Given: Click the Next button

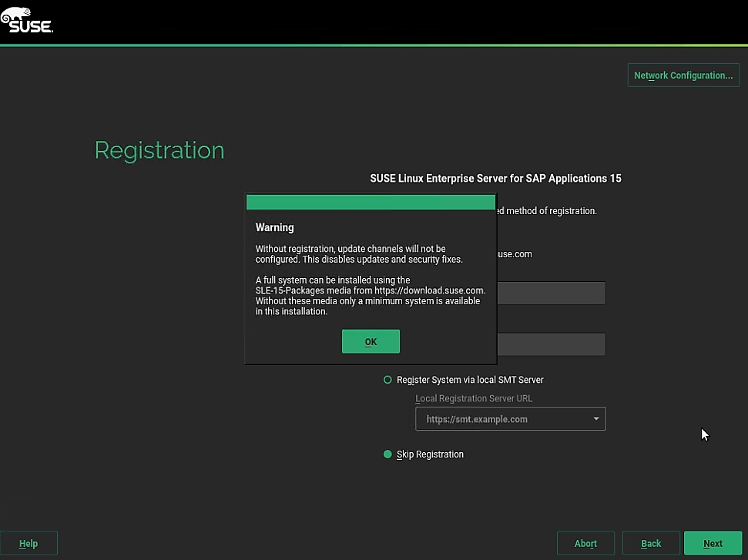Looking at the screenshot, I should pyautogui.click(x=713, y=543).
